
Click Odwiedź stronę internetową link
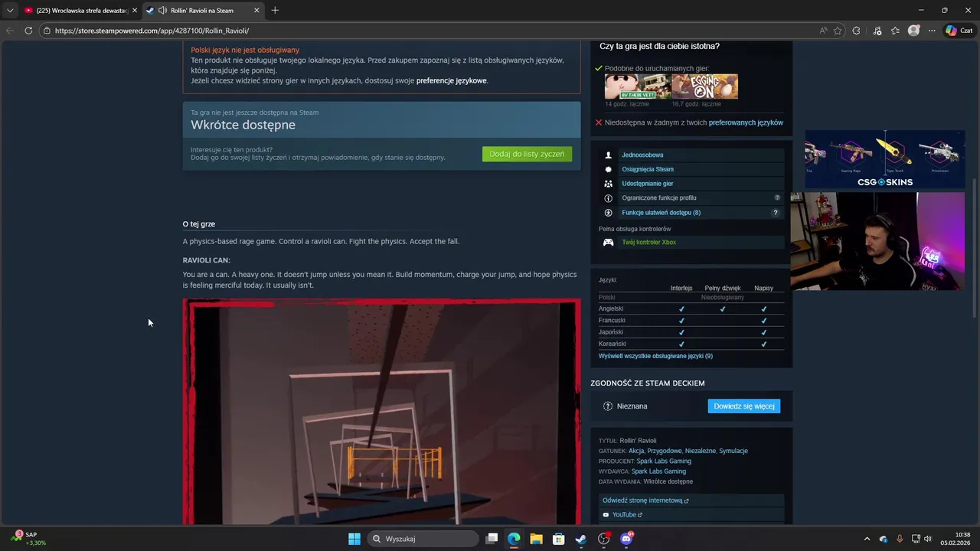point(645,500)
